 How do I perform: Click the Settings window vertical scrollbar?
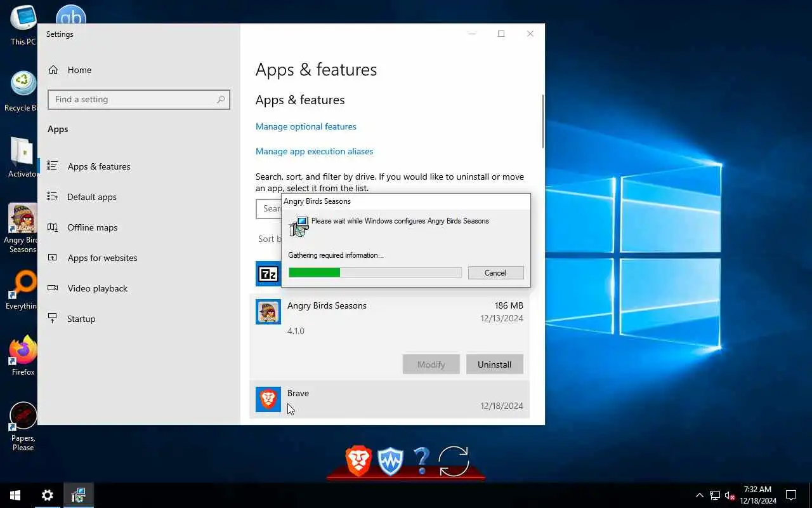[x=542, y=121]
